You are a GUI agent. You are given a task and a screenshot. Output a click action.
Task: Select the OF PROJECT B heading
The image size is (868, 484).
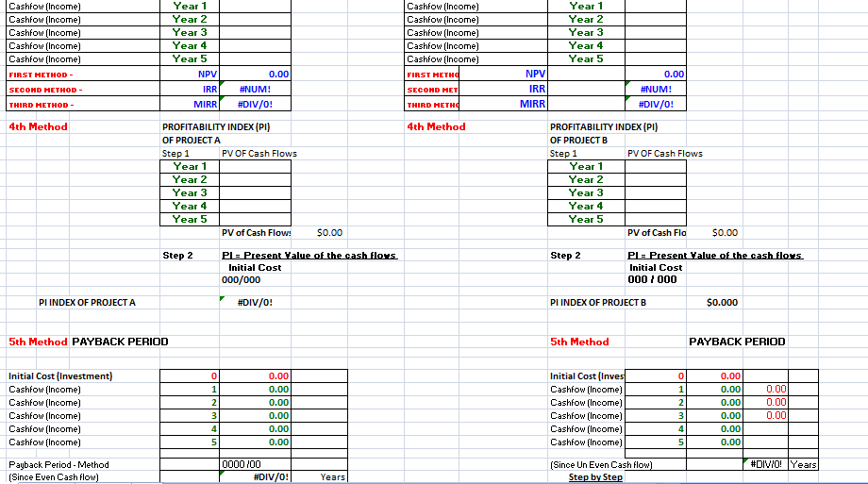point(578,140)
